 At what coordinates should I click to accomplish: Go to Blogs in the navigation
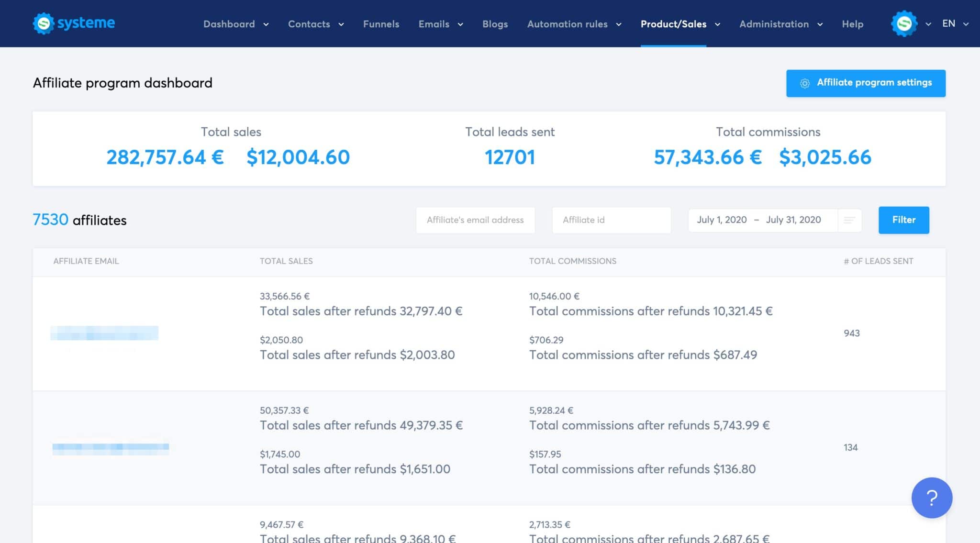[495, 24]
